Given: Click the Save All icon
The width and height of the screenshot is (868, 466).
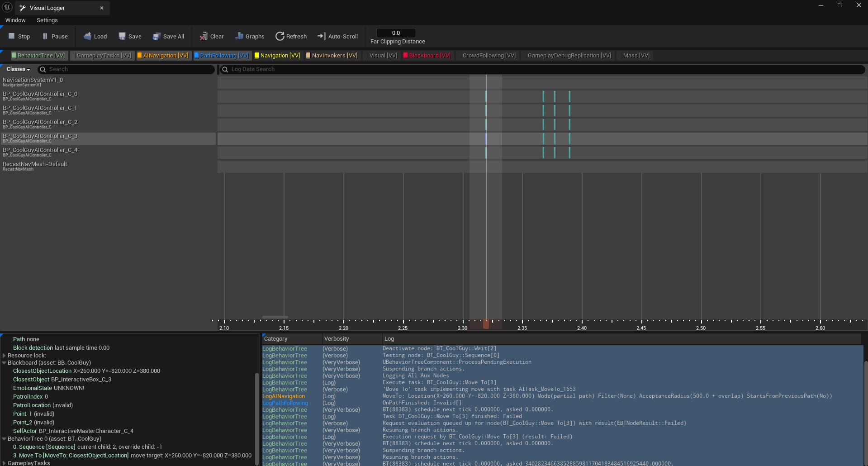Looking at the screenshot, I should tap(157, 36).
